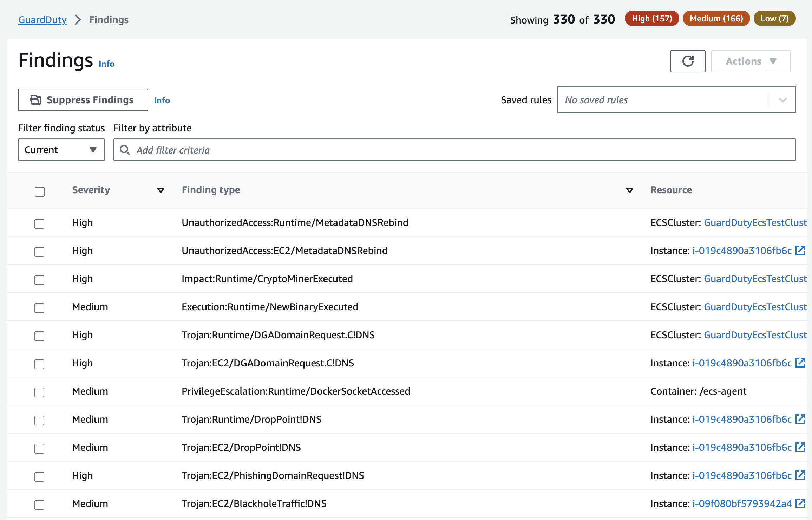Select the PrivilegeEscalation:Runtime/DockerSocketAccessed row checkbox
This screenshot has height=520, width=812.
pos(39,392)
